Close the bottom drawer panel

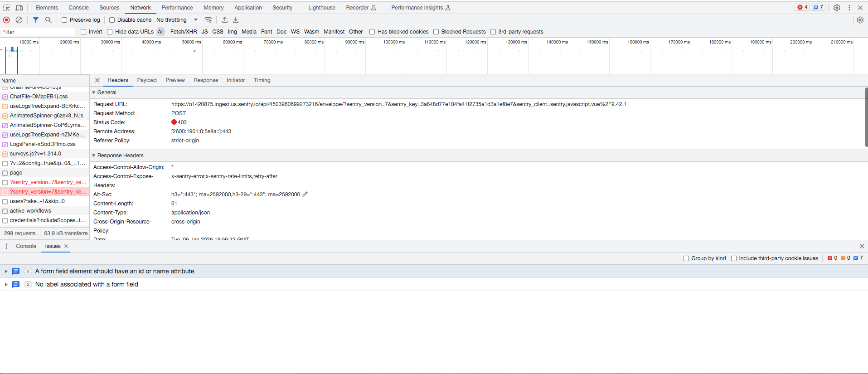(862, 246)
